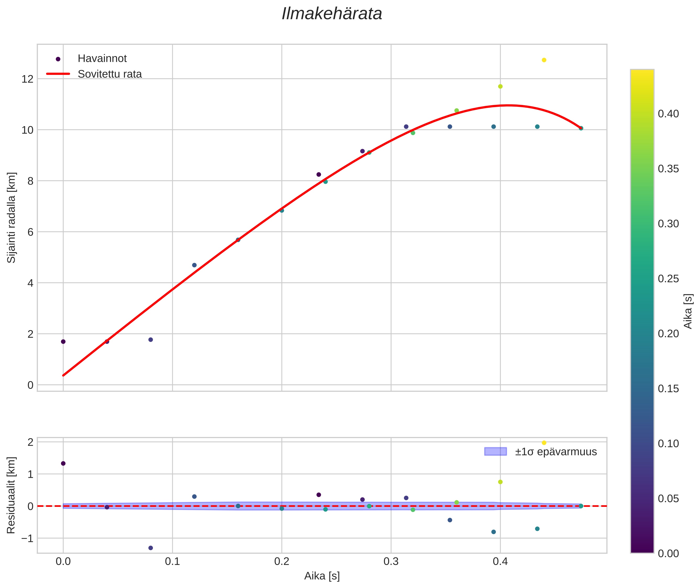Click the '±1σ epävarmuus' legend swatch
The width and height of the screenshot is (700, 588).
495,452
